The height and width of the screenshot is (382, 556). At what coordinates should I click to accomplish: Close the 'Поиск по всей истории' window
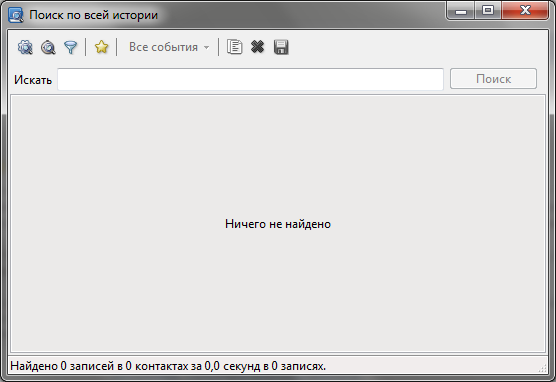(x=525, y=11)
